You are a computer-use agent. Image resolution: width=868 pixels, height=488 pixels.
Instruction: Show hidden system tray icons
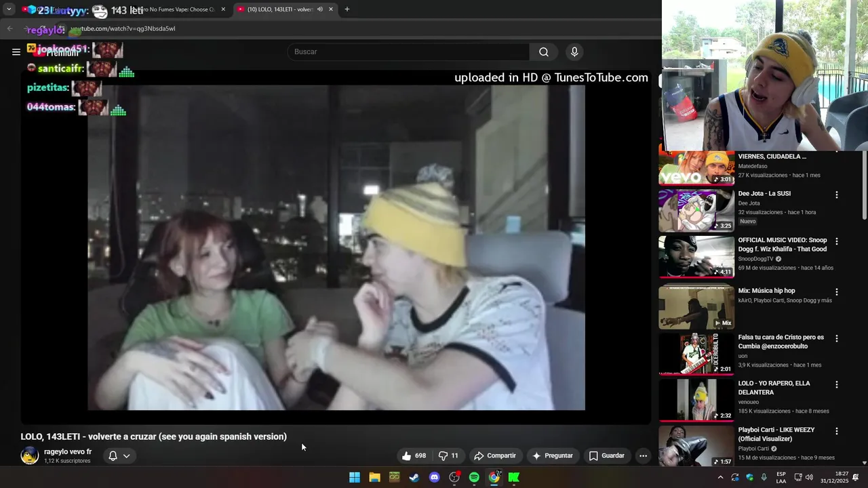tap(720, 477)
